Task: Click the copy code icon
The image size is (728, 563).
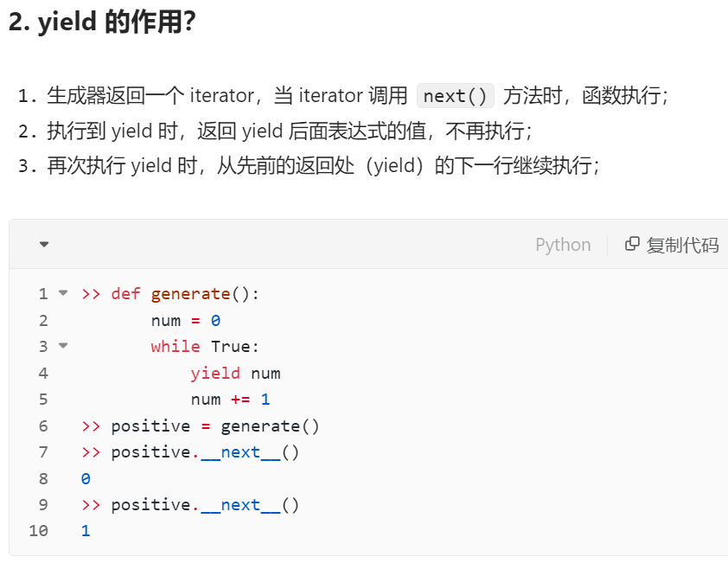Action: click(632, 245)
